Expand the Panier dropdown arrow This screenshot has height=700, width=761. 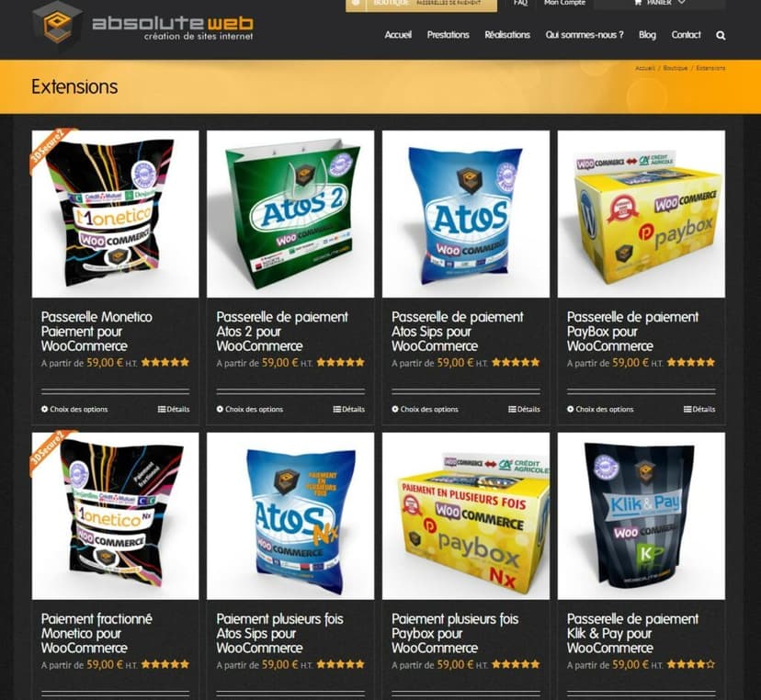pyautogui.click(x=681, y=3)
